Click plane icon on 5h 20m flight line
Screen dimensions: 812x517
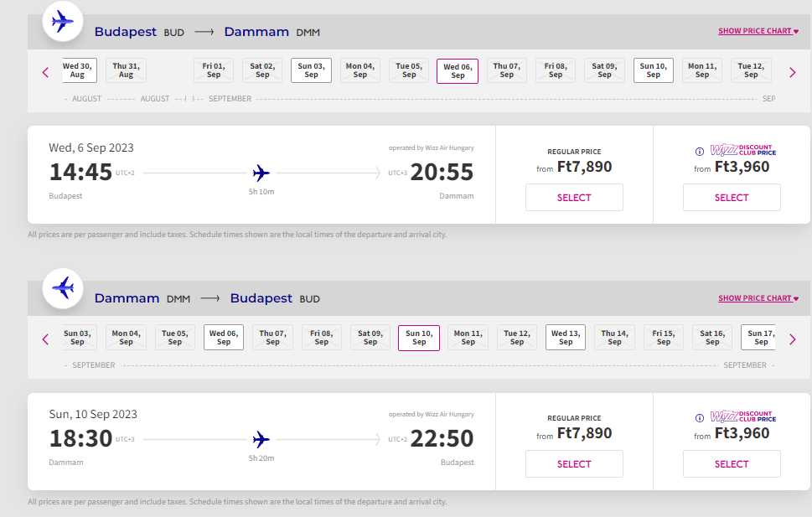[261, 439]
